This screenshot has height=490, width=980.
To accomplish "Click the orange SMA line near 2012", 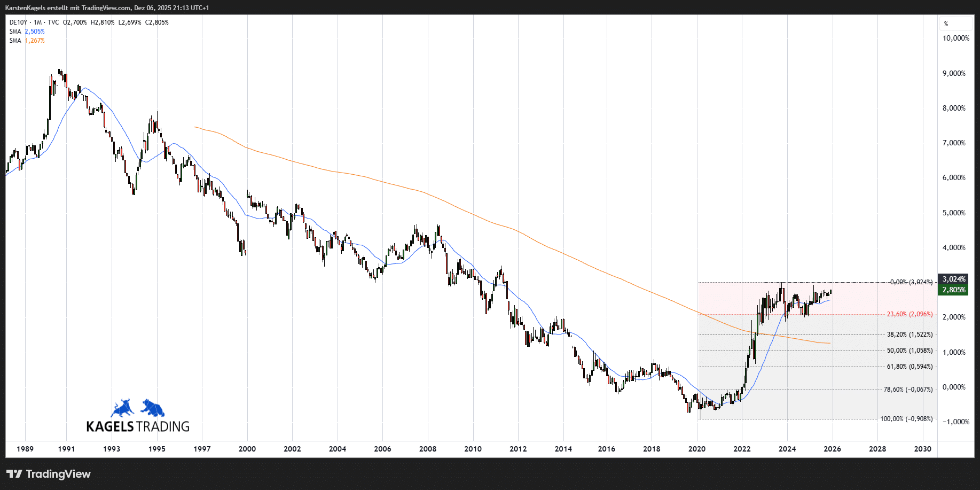I will [518, 232].
